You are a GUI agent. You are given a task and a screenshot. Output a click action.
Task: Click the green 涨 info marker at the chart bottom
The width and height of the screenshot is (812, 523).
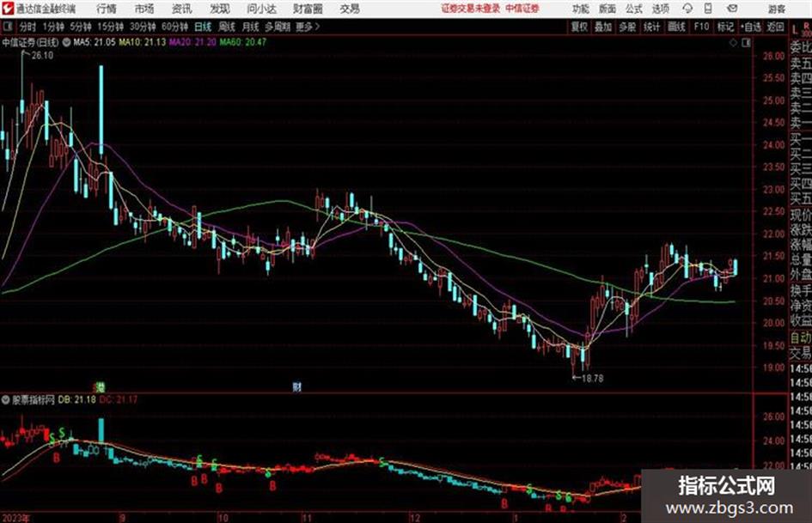click(101, 386)
